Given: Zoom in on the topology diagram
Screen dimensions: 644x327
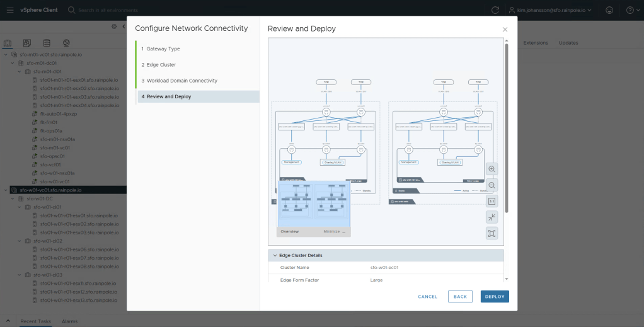Looking at the screenshot, I should click(492, 169).
